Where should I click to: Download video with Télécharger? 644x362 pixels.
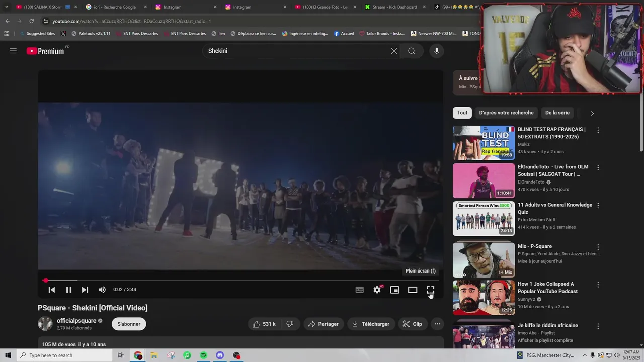pos(371,324)
